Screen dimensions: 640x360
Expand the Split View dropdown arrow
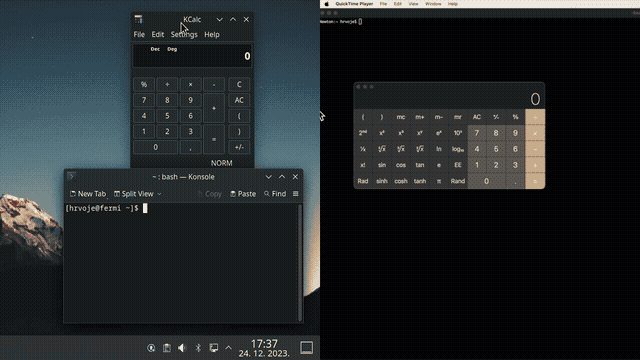tap(160, 194)
